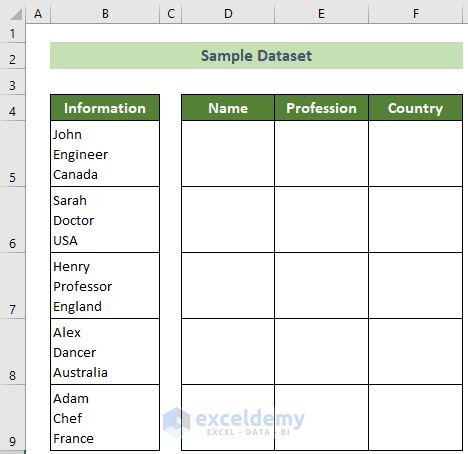Select empty Name cell in row 5
This screenshot has width=468, height=454.
[x=228, y=154]
